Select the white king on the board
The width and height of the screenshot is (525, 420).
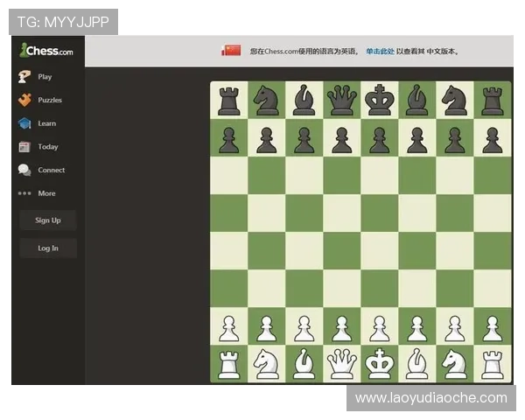(x=379, y=363)
